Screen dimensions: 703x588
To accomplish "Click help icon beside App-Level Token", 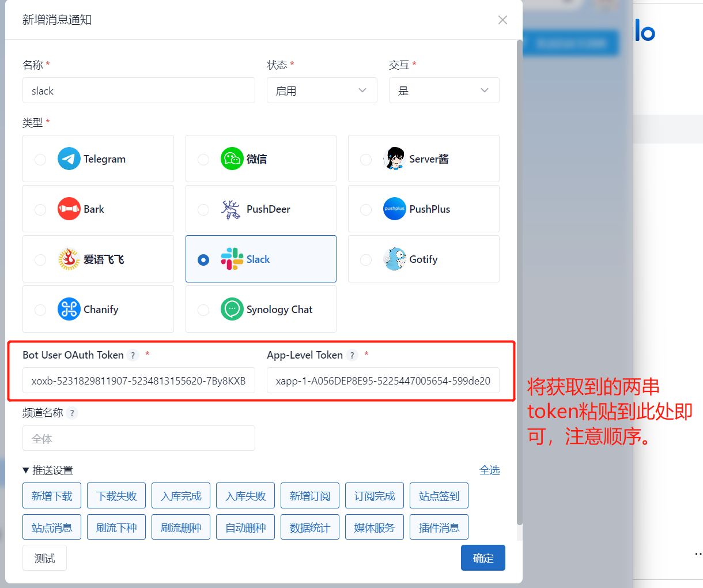I will click(x=352, y=355).
